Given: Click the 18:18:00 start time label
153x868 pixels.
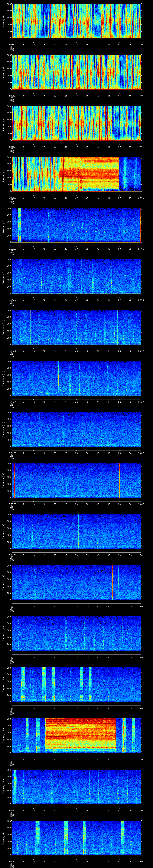Looking at the screenshot, I should coord(12,147).
